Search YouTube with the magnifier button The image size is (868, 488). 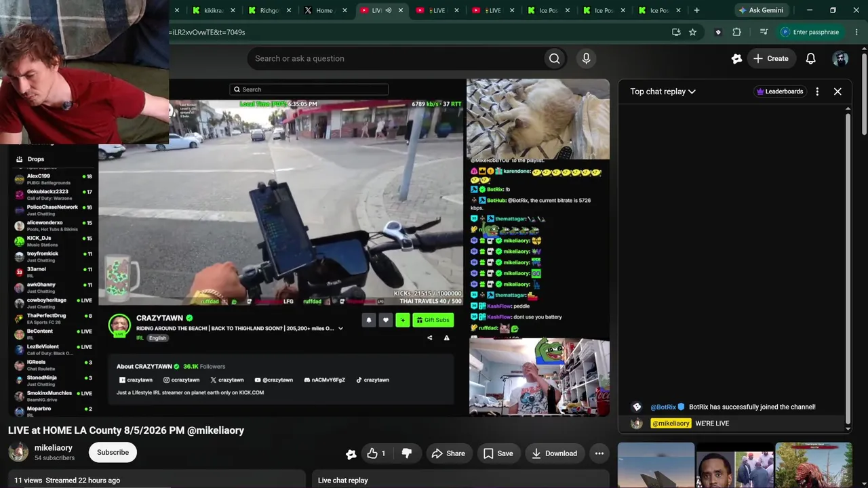tap(554, 58)
